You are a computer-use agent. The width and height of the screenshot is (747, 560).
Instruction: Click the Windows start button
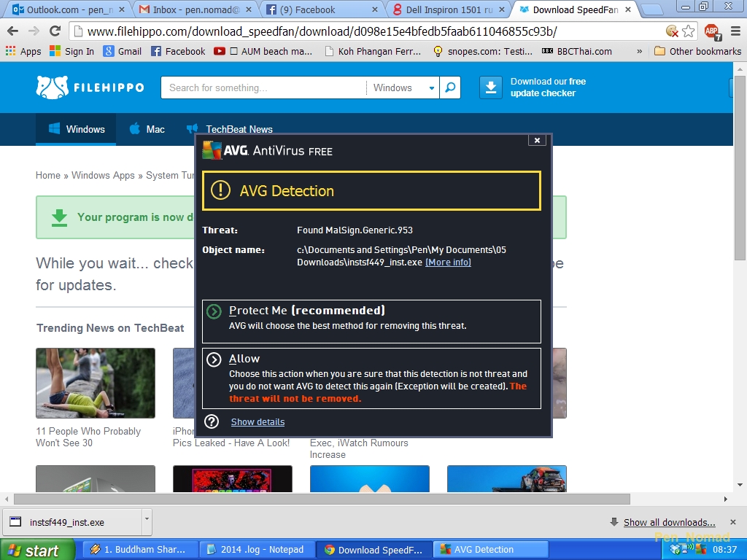pos(36,550)
